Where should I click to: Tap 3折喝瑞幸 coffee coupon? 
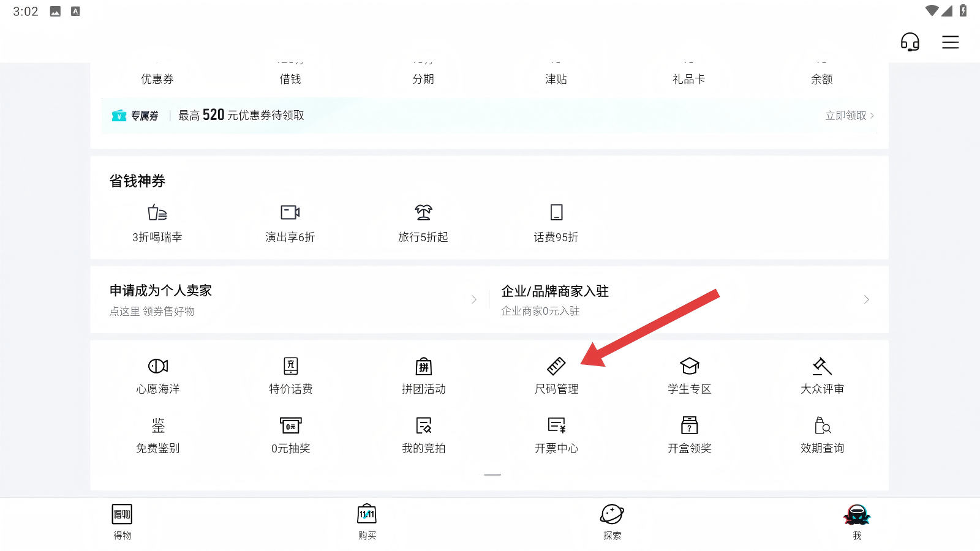(x=157, y=223)
